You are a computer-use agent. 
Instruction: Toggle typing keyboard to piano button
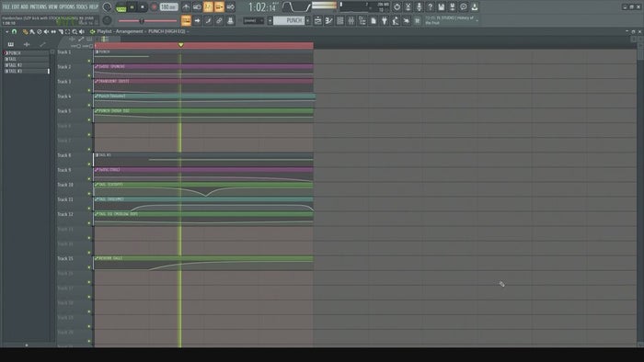click(186, 20)
